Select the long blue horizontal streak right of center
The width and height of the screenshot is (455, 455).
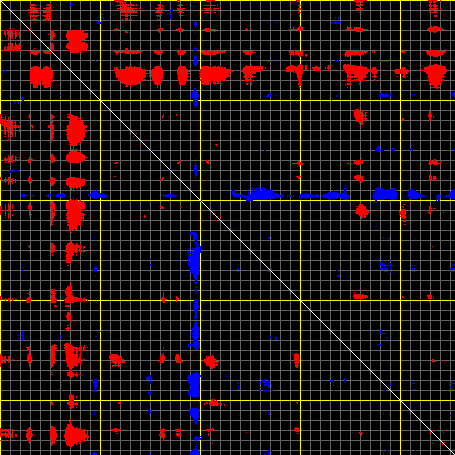click(x=343, y=194)
